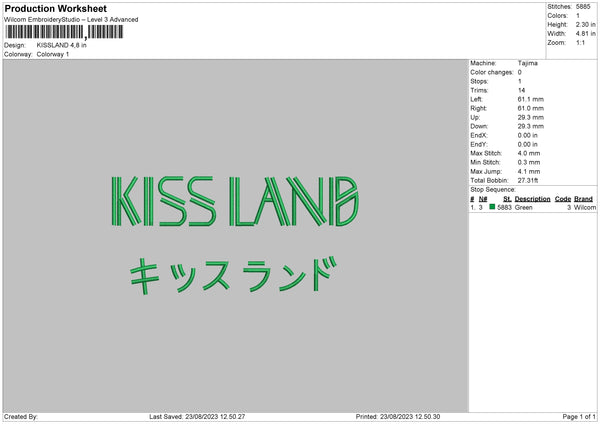Click the 'EndY:' label
The height and width of the screenshot is (424, 600).
click(x=479, y=144)
